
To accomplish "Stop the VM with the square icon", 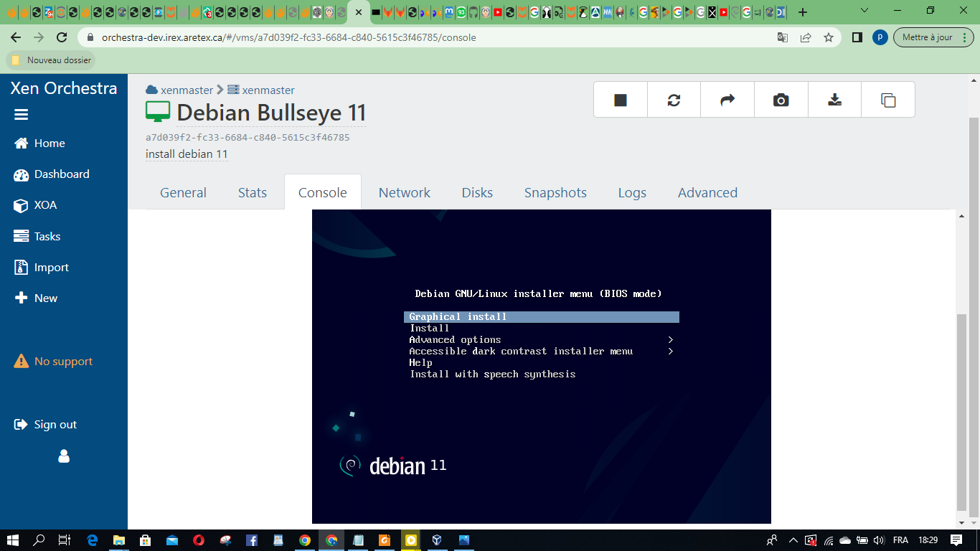I will [x=621, y=100].
